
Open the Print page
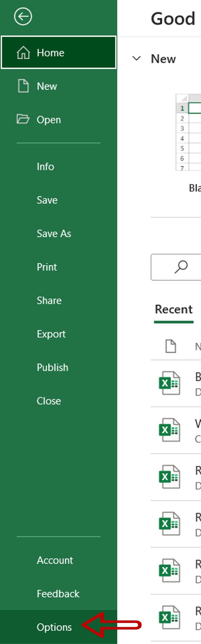47,267
